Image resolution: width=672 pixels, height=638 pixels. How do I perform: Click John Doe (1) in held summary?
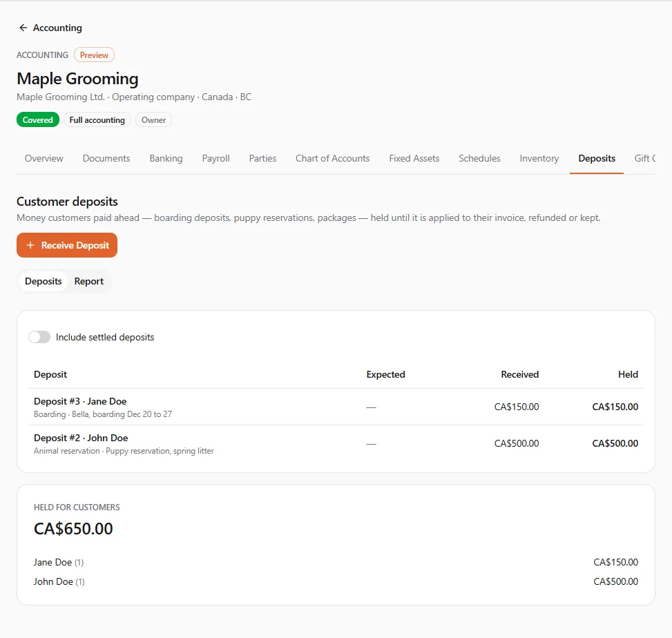[x=59, y=581]
